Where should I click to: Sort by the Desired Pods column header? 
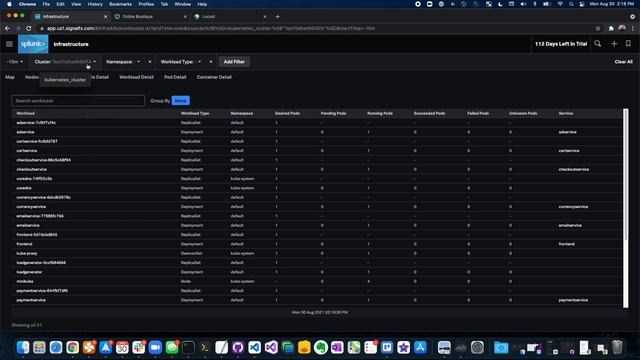pyautogui.click(x=287, y=113)
